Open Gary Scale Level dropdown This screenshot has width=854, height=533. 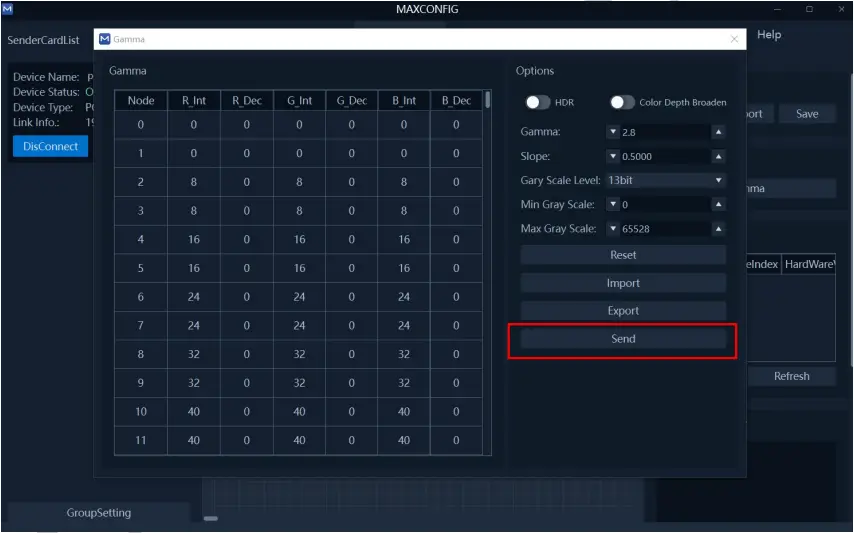pos(666,180)
